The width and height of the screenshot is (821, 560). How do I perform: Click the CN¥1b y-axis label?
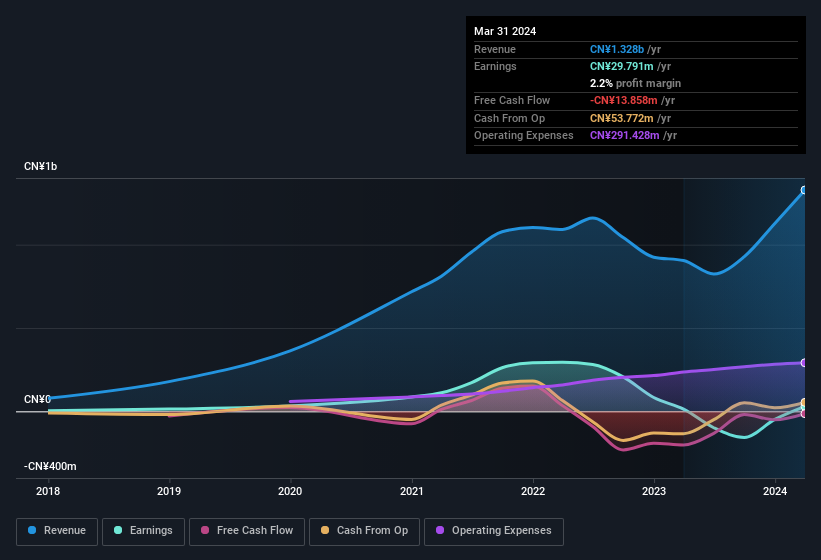tap(40, 166)
